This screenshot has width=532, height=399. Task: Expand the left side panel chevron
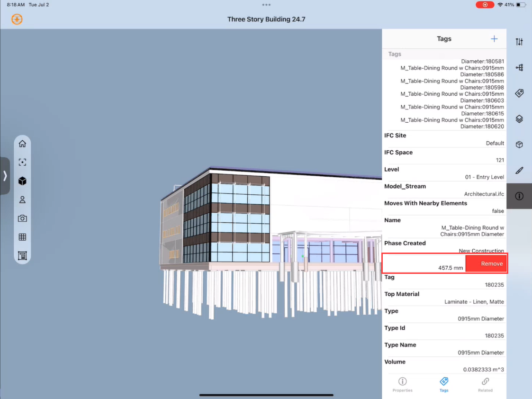[x=5, y=176]
